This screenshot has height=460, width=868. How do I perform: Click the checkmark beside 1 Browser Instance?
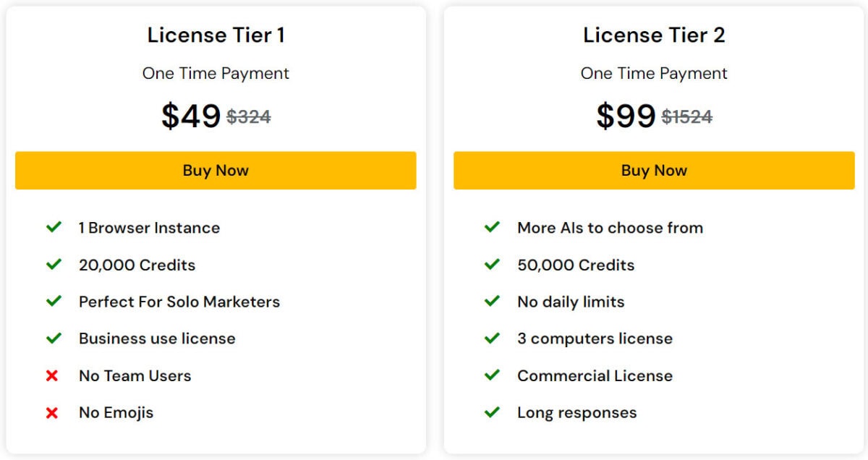[x=54, y=227]
